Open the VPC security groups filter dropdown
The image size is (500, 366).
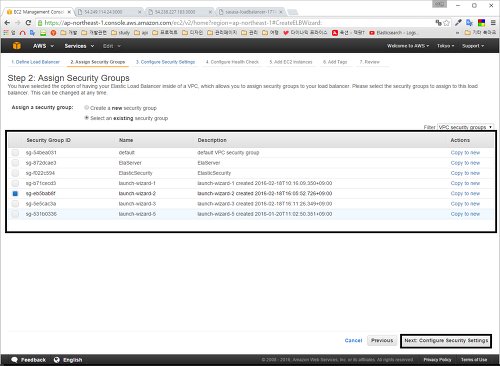pos(465,127)
